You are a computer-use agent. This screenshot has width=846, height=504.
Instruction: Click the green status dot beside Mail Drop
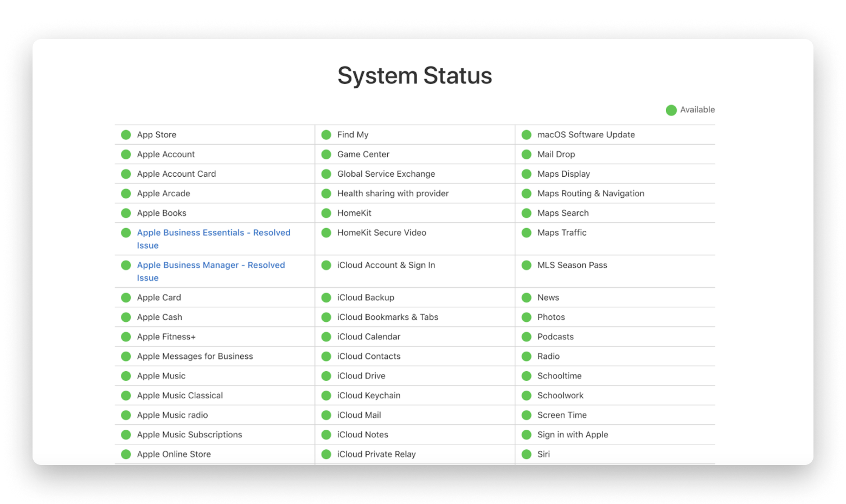point(526,154)
